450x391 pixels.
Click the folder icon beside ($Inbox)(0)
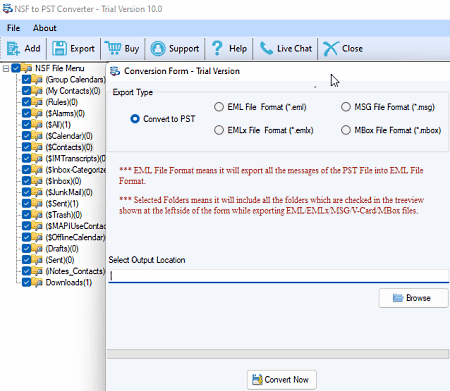point(37,181)
